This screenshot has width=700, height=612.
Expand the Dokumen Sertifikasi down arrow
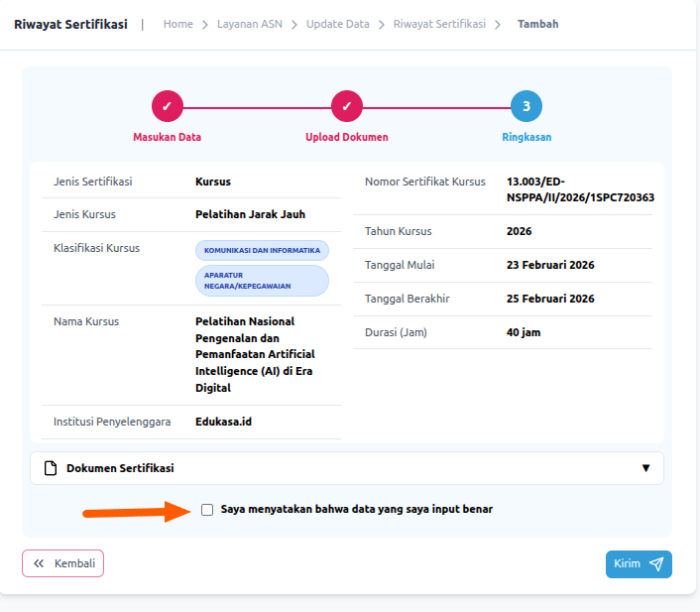tap(645, 468)
